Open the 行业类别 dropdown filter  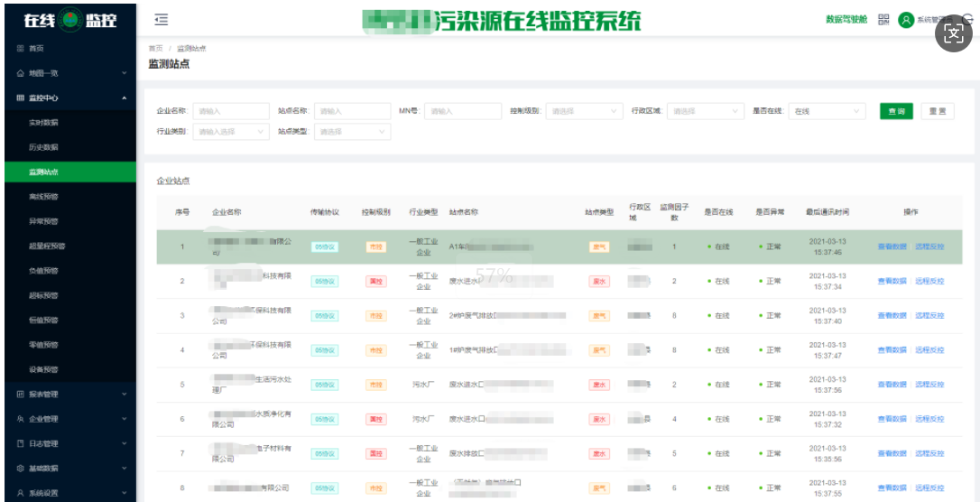(x=230, y=132)
